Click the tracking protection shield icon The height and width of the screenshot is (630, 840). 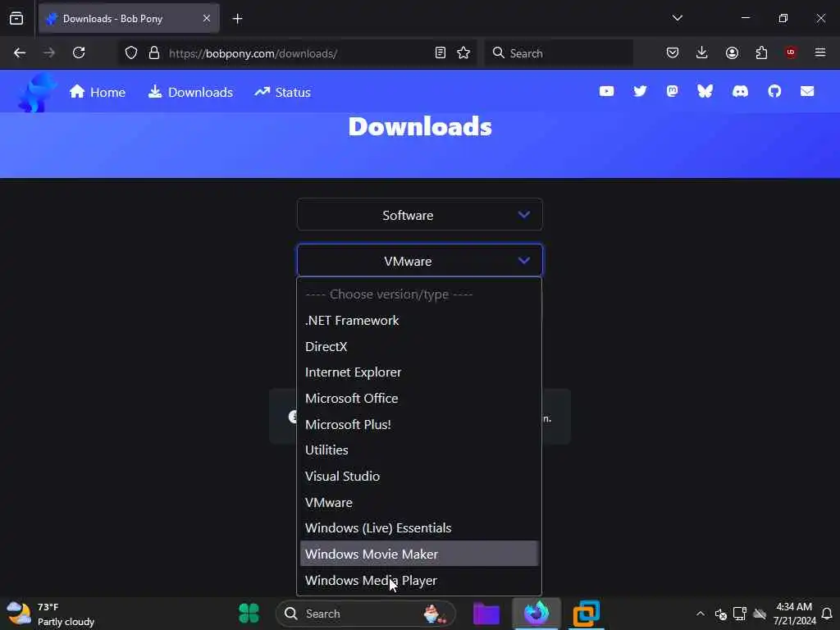(131, 53)
